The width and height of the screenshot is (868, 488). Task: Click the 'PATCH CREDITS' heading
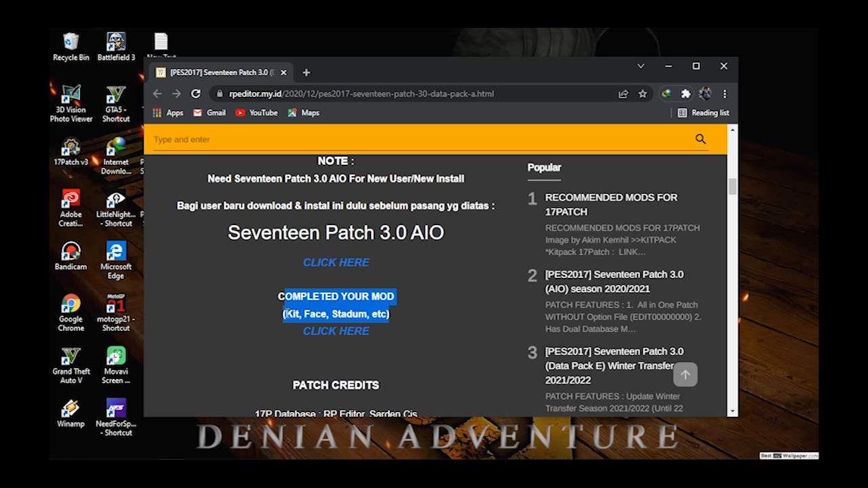click(336, 385)
